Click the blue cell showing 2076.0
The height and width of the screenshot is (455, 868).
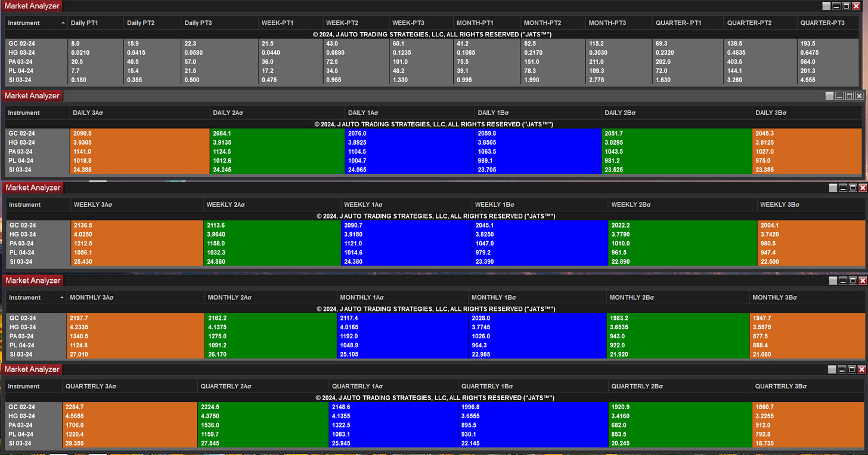point(410,133)
